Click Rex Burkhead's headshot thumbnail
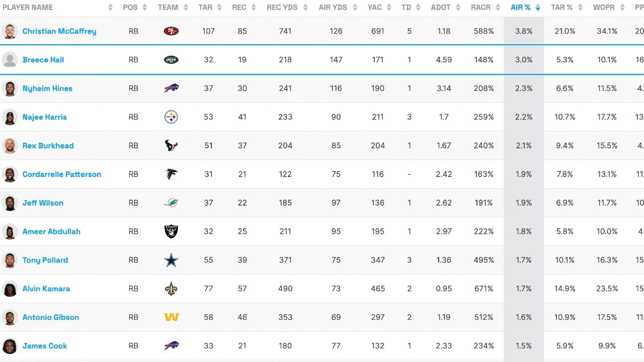 pos(10,146)
